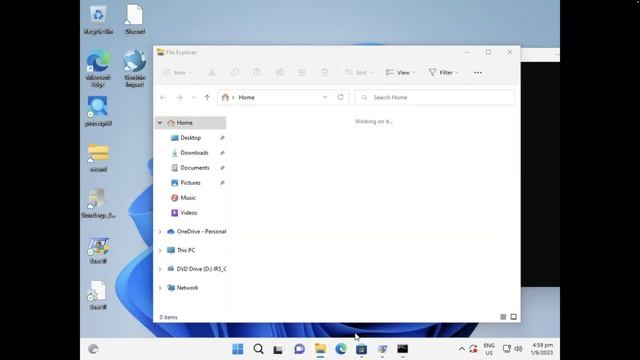
Task: Click File Explorer on the taskbar
Action: [320, 349]
